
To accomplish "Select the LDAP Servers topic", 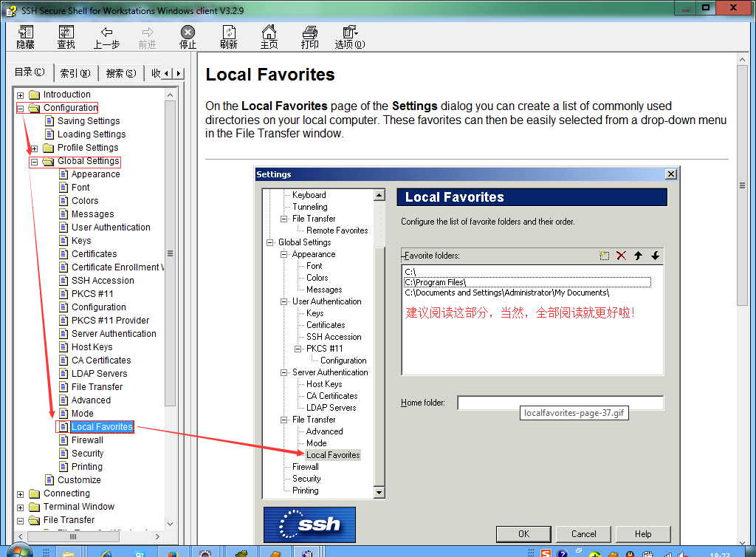I will pos(100,373).
